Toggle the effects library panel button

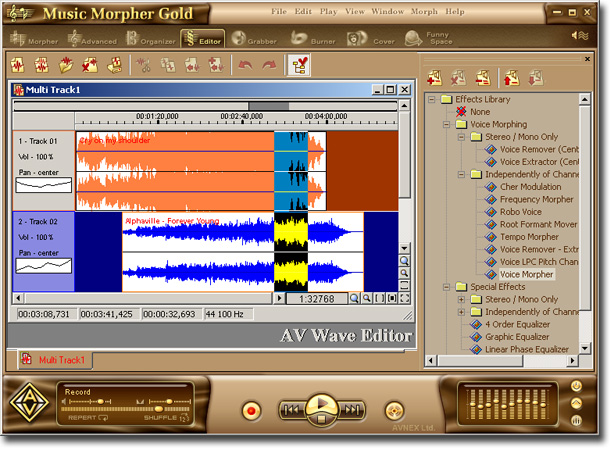point(299,65)
